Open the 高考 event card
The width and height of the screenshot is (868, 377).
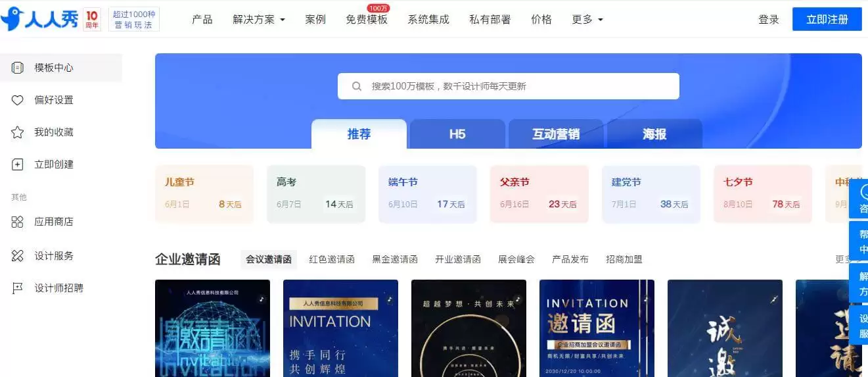click(x=316, y=194)
